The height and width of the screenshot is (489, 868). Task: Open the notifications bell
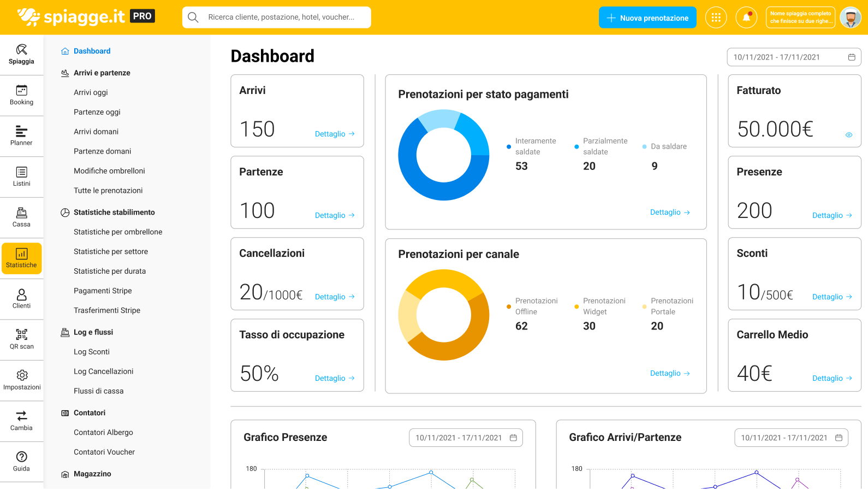[x=746, y=17]
